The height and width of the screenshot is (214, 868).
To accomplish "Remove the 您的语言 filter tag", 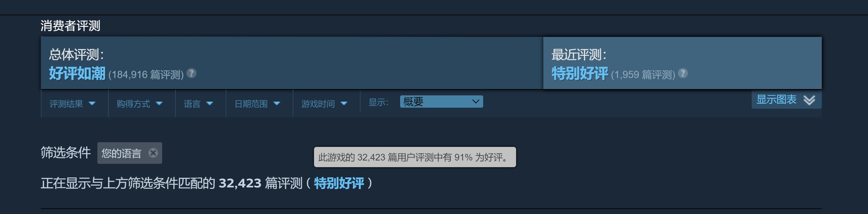I will (153, 153).
